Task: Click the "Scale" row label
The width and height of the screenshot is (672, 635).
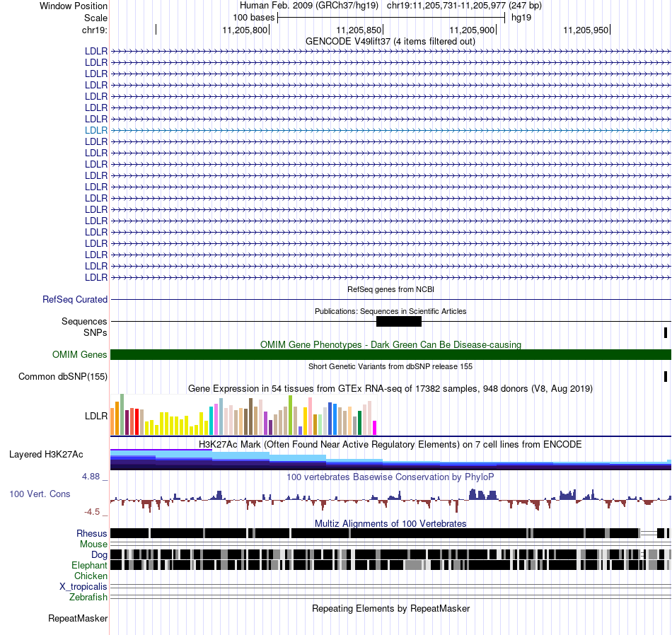Action: (95, 18)
